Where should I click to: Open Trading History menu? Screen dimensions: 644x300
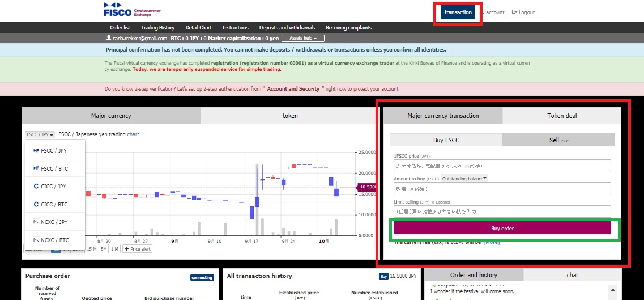157,28
